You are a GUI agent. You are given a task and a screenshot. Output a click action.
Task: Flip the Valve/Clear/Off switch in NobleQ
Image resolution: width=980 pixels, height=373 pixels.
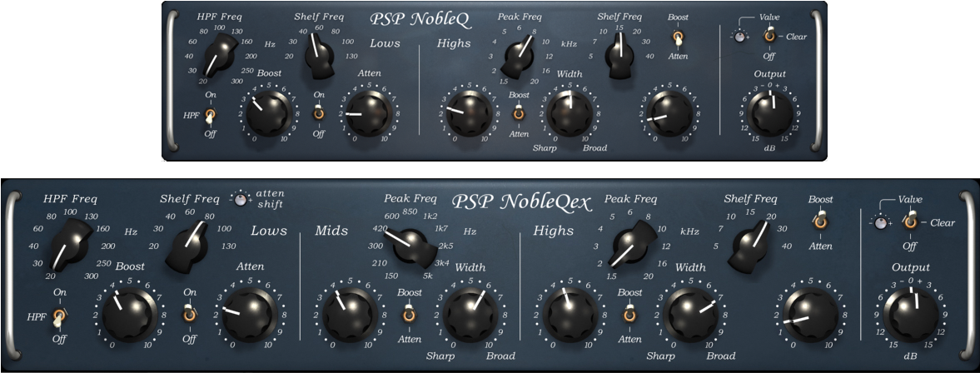tap(770, 36)
